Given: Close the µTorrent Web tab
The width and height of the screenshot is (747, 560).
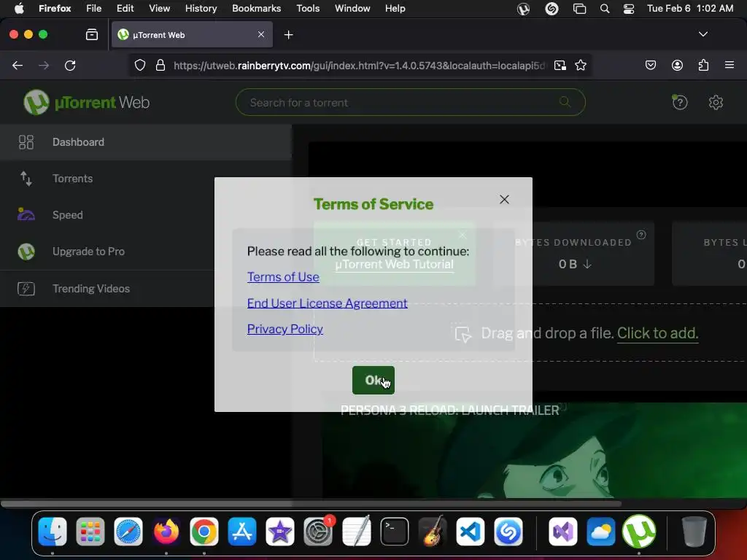Looking at the screenshot, I should (260, 35).
